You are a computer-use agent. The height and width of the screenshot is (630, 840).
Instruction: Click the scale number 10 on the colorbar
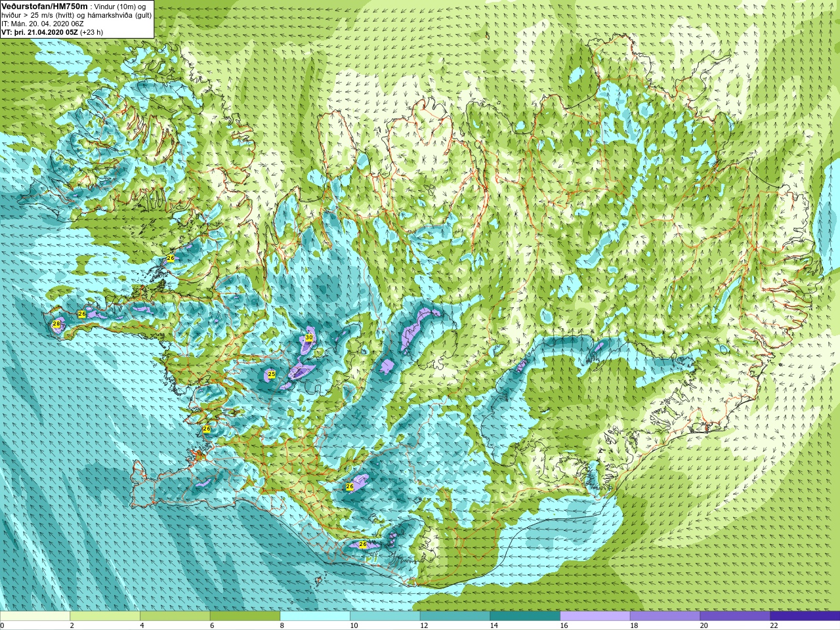click(x=354, y=625)
